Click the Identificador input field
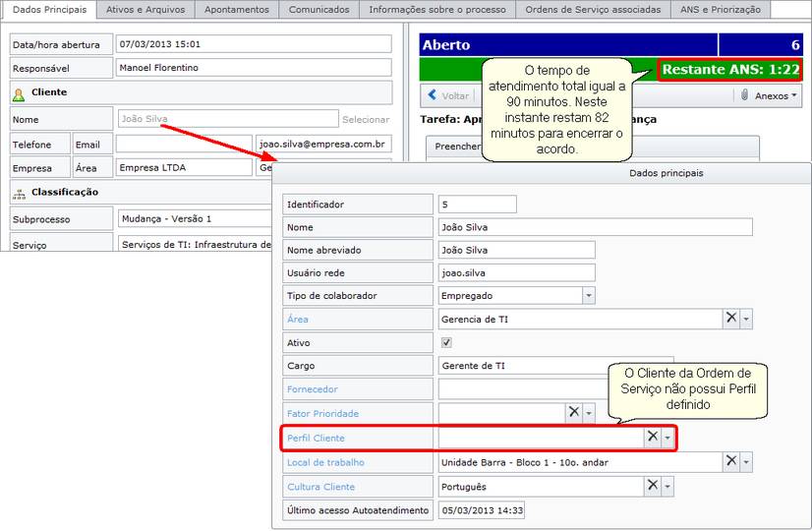 point(477,205)
